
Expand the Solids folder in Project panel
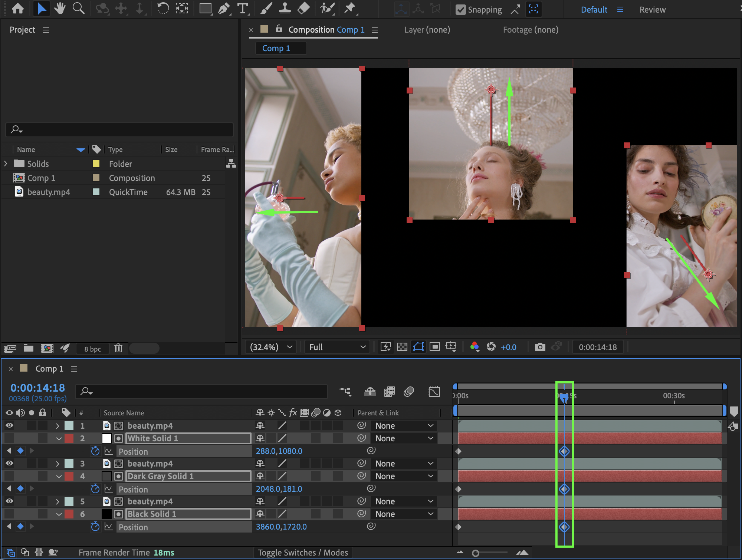pos(6,164)
